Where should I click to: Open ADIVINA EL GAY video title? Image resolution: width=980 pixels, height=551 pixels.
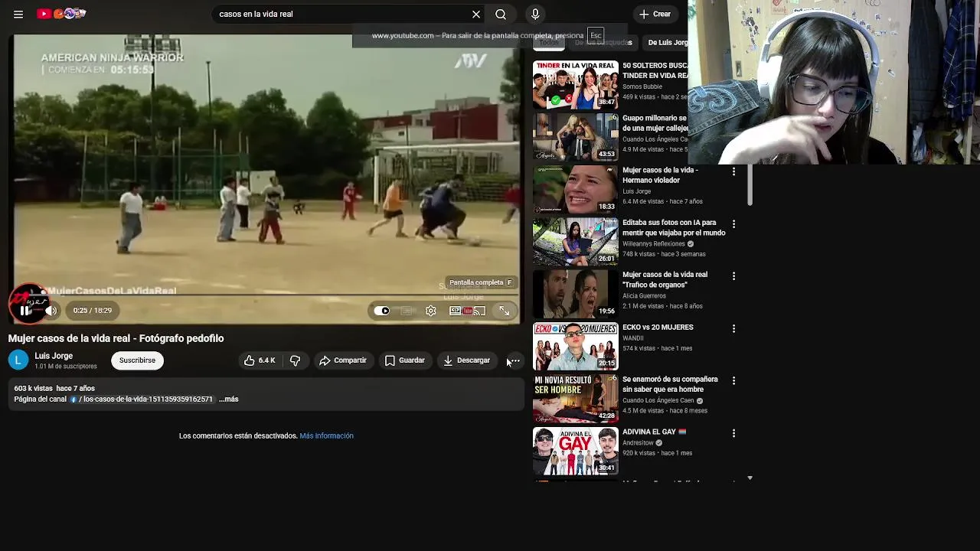pyautogui.click(x=654, y=432)
